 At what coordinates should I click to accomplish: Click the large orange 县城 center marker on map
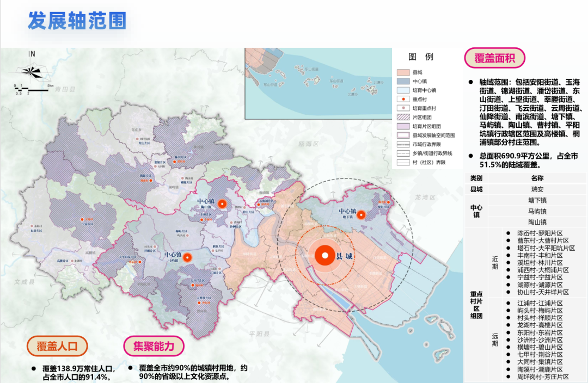click(x=324, y=256)
